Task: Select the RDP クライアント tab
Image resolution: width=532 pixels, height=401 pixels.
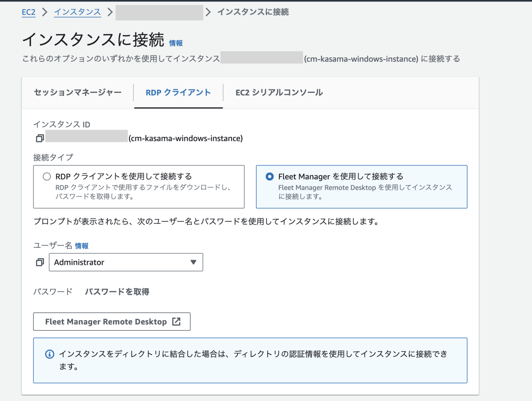Action: coord(178,92)
